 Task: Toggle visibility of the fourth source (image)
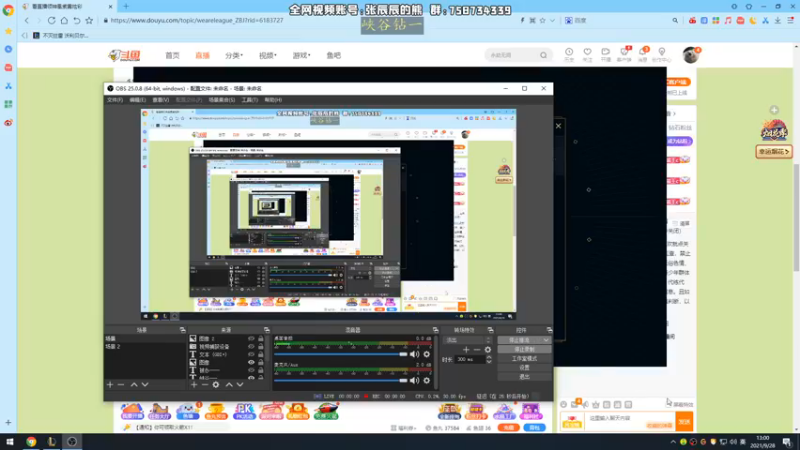(251, 362)
